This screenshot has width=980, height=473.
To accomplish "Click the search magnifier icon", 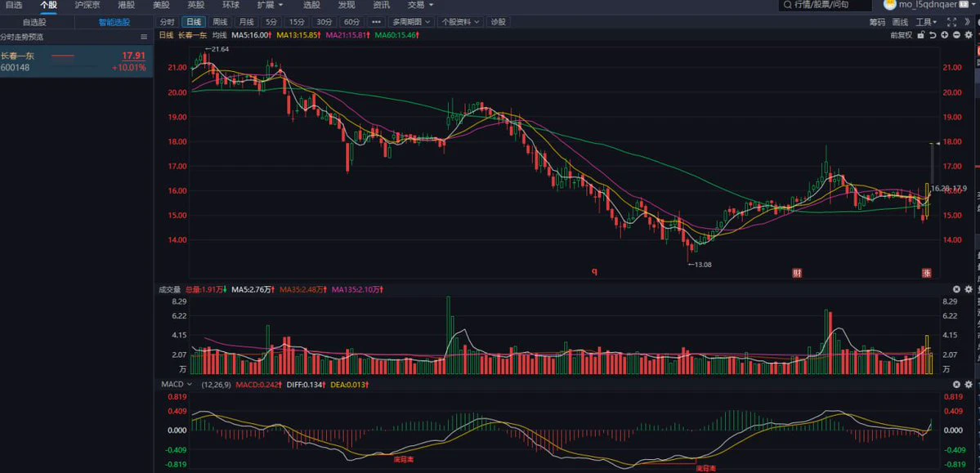I will [x=787, y=5].
